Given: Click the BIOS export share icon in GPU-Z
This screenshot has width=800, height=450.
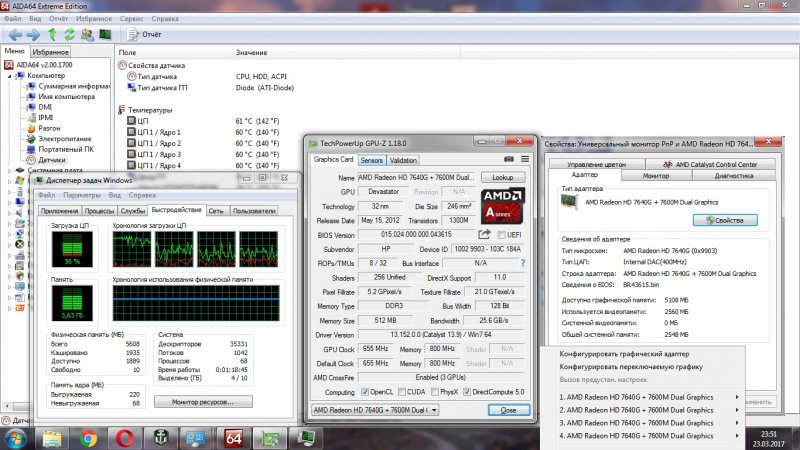Looking at the screenshot, I should pos(485,235).
